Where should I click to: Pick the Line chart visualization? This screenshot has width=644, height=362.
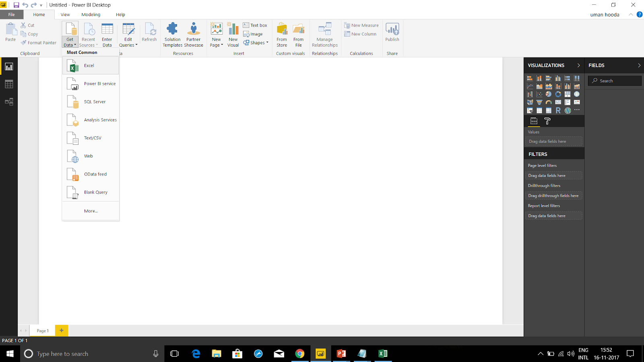(x=530, y=86)
